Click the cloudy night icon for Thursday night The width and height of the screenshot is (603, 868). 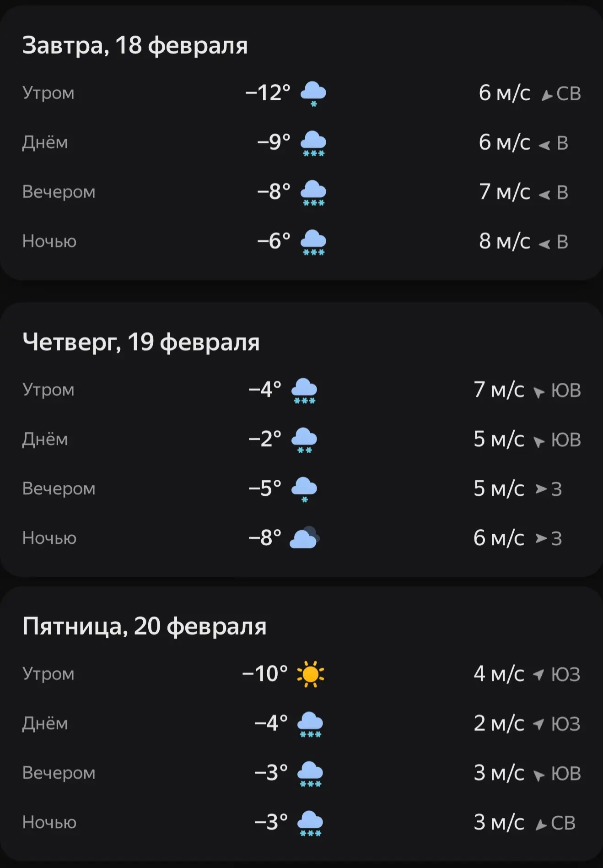coord(304,538)
